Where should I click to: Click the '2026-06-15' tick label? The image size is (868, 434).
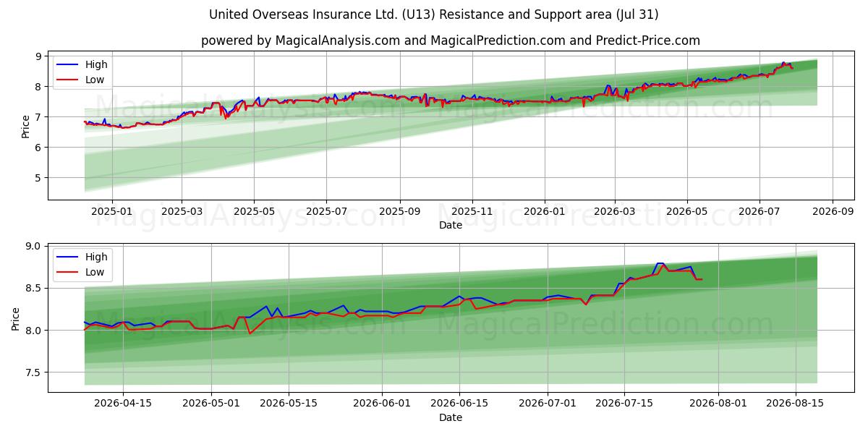pos(459,404)
